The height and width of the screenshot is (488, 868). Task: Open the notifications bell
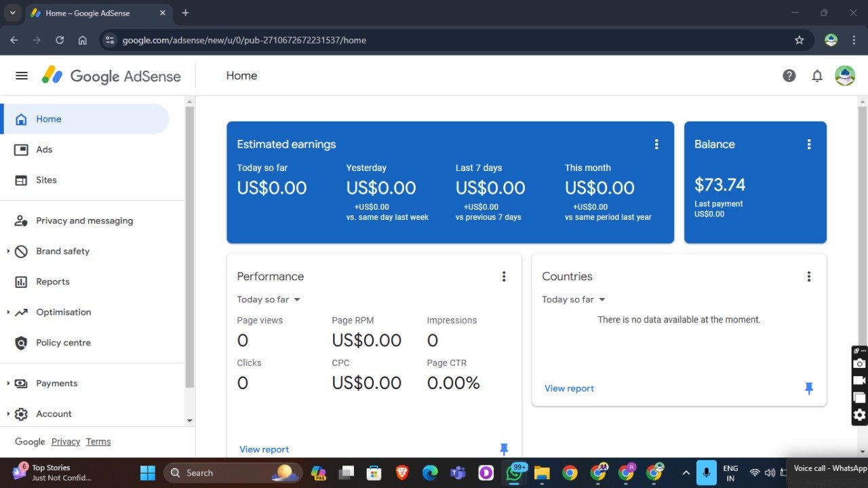pos(817,75)
